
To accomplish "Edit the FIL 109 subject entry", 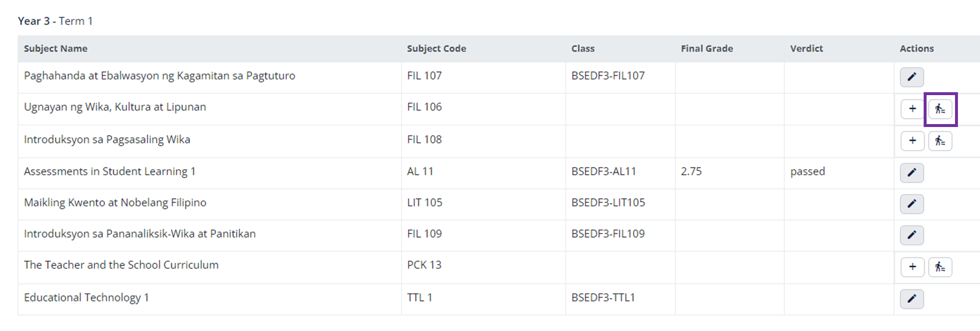I will 911,235.
